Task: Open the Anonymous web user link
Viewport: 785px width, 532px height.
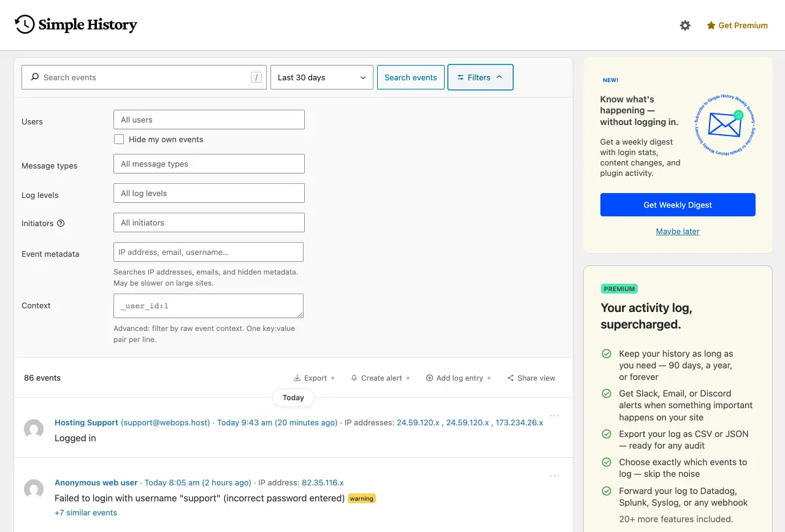Action: (x=96, y=482)
